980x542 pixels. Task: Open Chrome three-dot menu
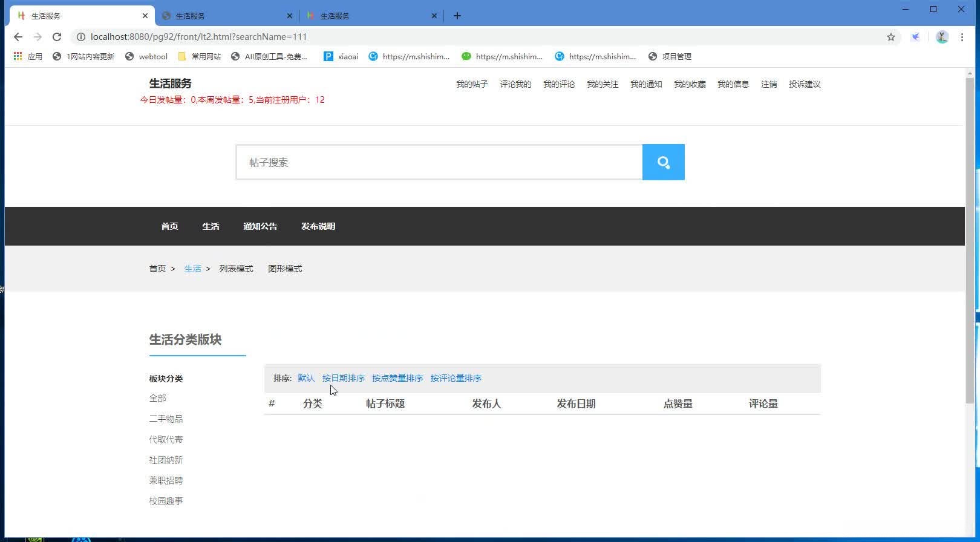coord(962,37)
